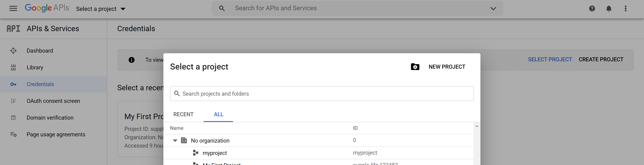The height and width of the screenshot is (165, 644).
Task: Expand the API search bar dropdown arrow
Action: click(x=493, y=9)
